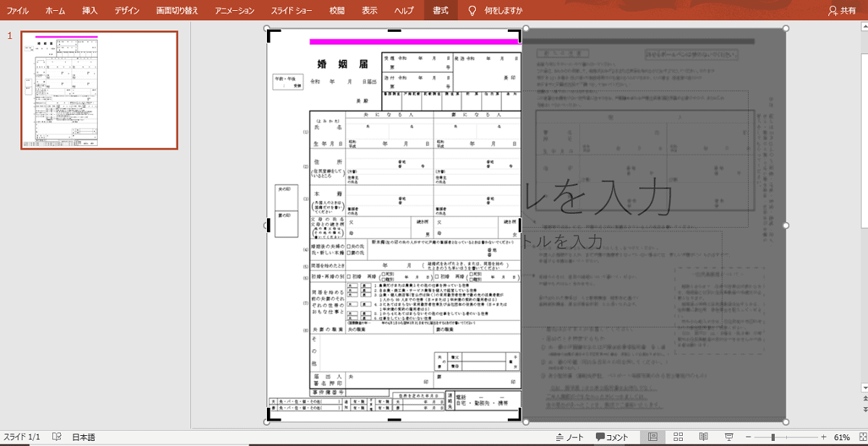Open the 共有 share option

(x=842, y=11)
